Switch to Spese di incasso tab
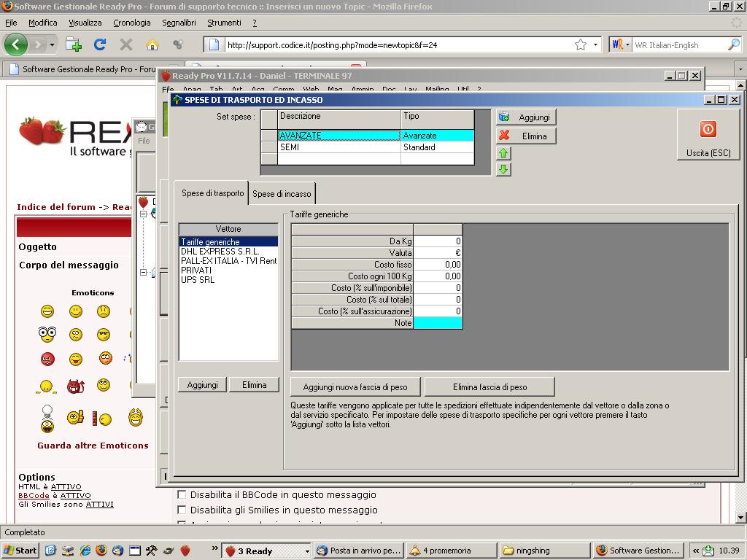The height and width of the screenshot is (560, 747). 282,194
